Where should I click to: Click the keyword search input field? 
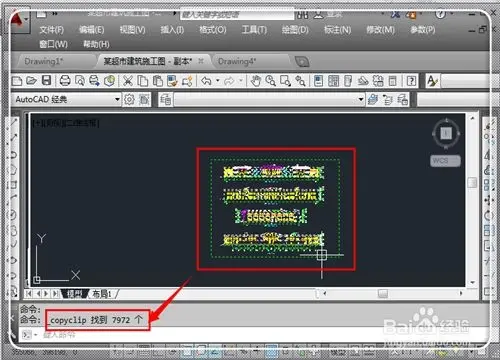tap(237, 14)
